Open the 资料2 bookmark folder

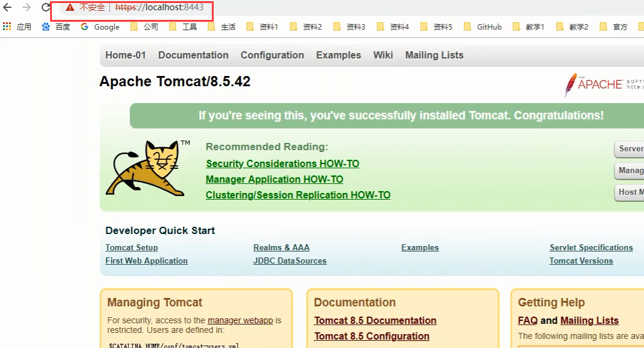(305, 27)
